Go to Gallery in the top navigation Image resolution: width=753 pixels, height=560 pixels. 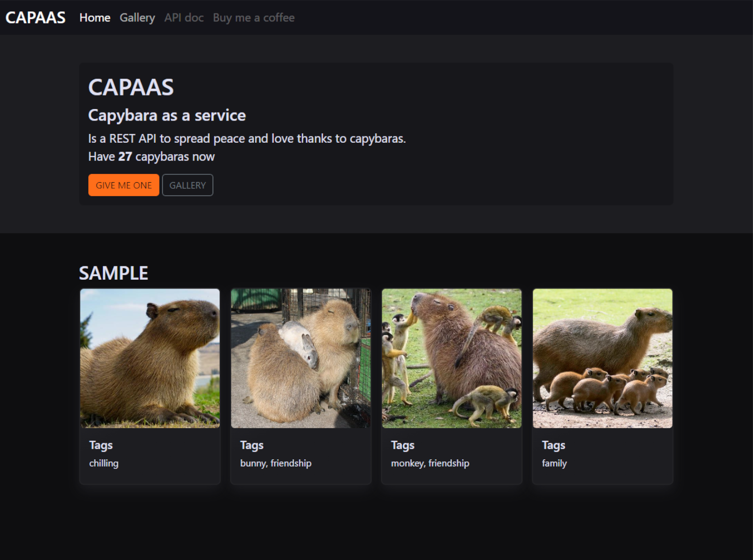pyautogui.click(x=137, y=18)
